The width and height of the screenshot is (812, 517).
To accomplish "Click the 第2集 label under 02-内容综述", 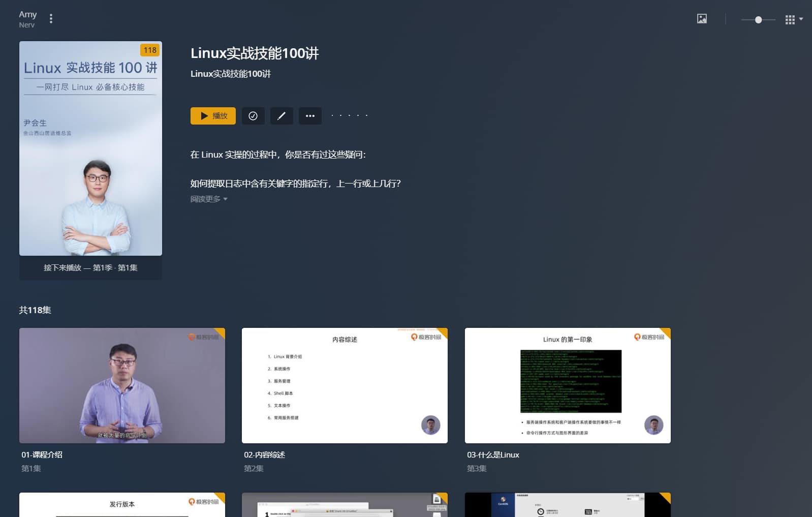I will click(254, 469).
